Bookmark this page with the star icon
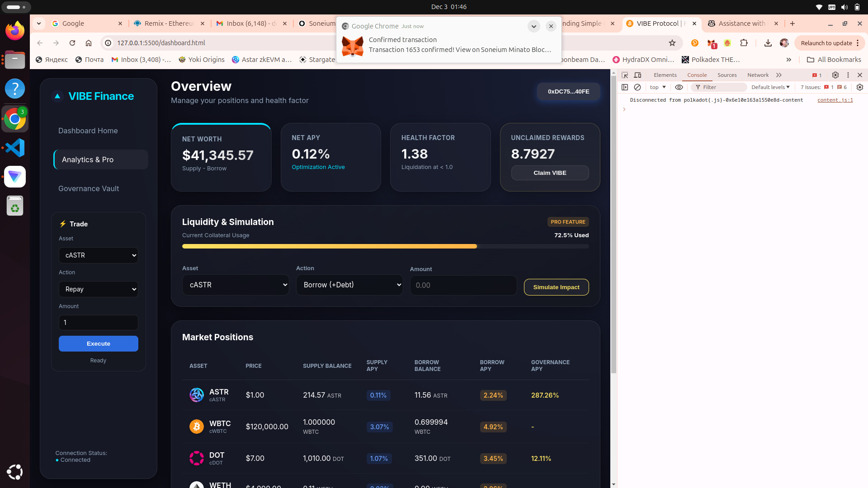Viewport: 868px width, 488px height. pyautogui.click(x=672, y=43)
